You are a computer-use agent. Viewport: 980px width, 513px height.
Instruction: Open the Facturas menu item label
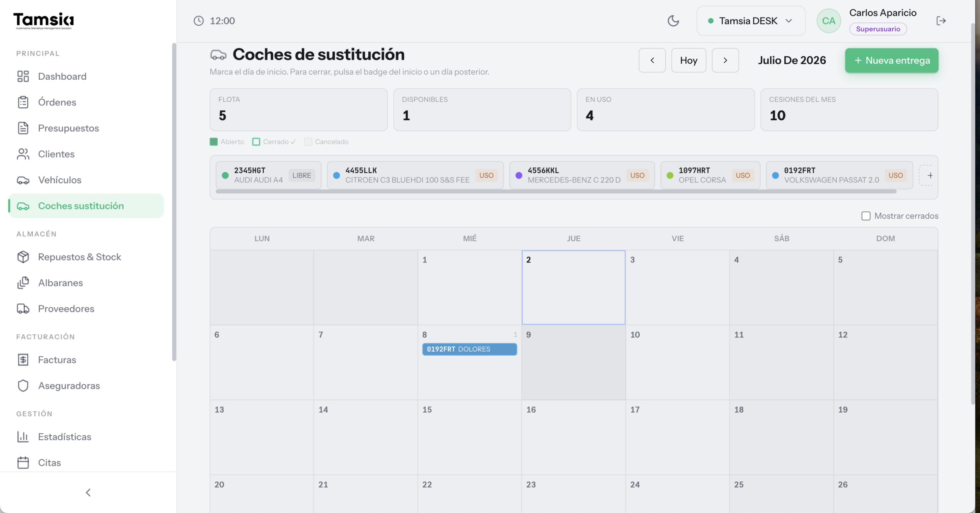pyautogui.click(x=57, y=360)
